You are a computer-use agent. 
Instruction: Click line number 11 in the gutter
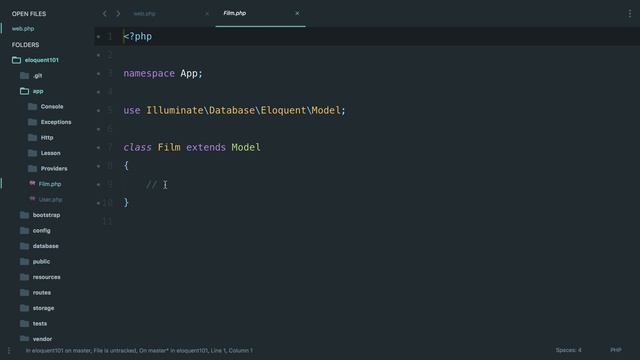pyautogui.click(x=107, y=221)
